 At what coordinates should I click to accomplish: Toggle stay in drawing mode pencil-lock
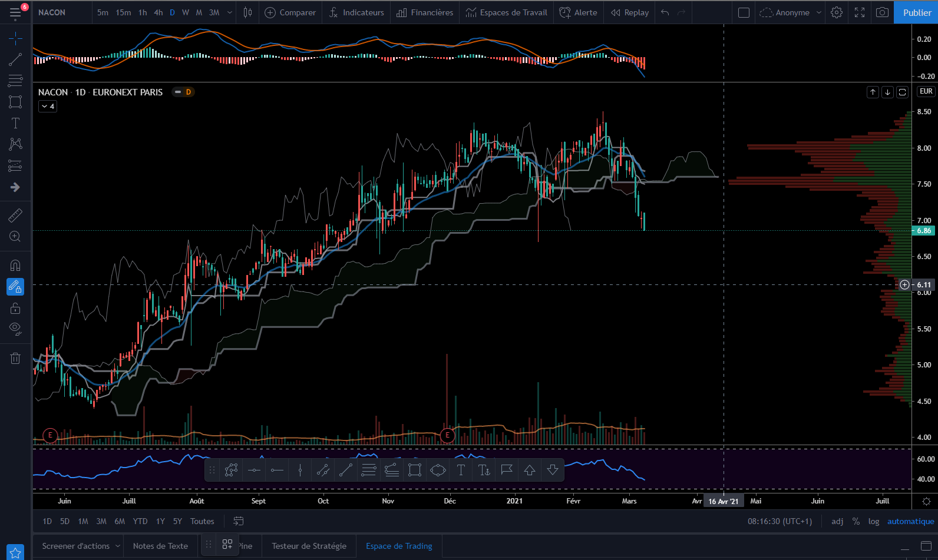[x=15, y=287]
